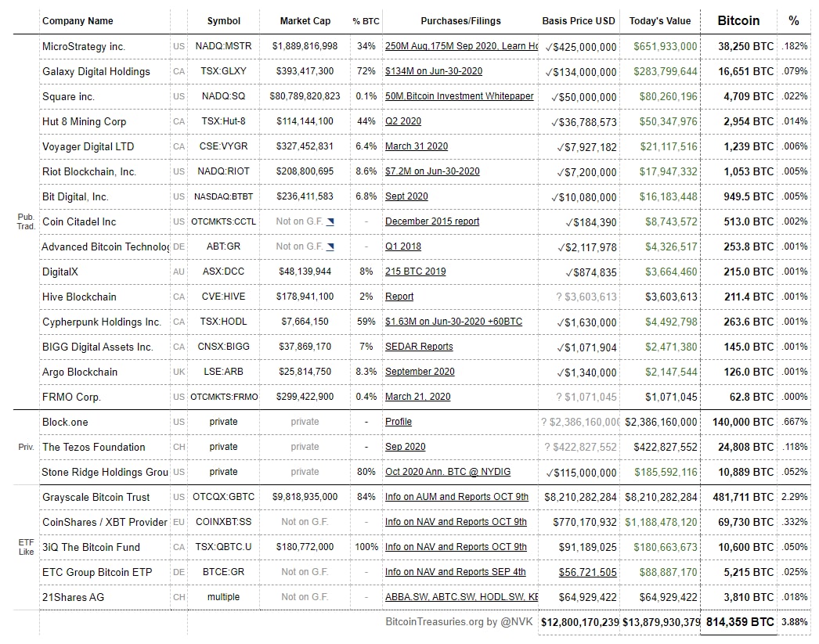Open MicroStrategy's 250M Aug, 175M Sep 2020 link
Viewport: 819px width, 644px height.
pos(461,46)
